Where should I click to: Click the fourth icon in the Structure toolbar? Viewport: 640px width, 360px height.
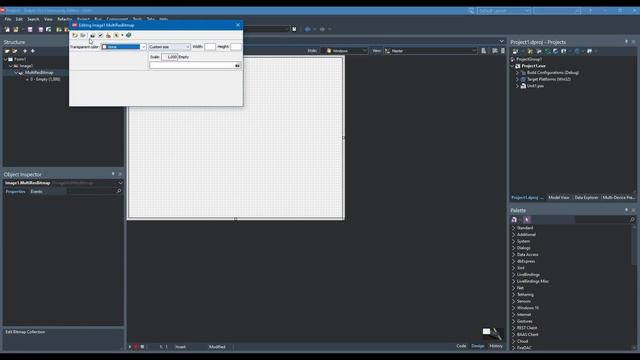tap(33, 51)
